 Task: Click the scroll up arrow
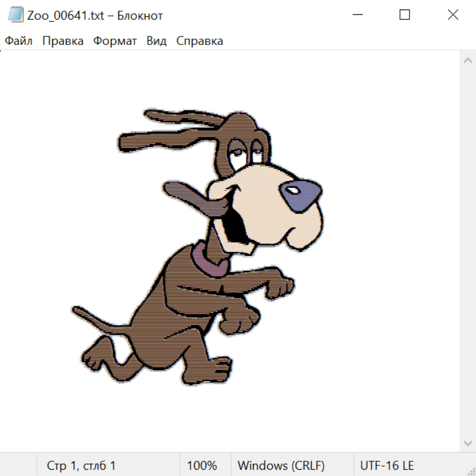click(x=468, y=61)
